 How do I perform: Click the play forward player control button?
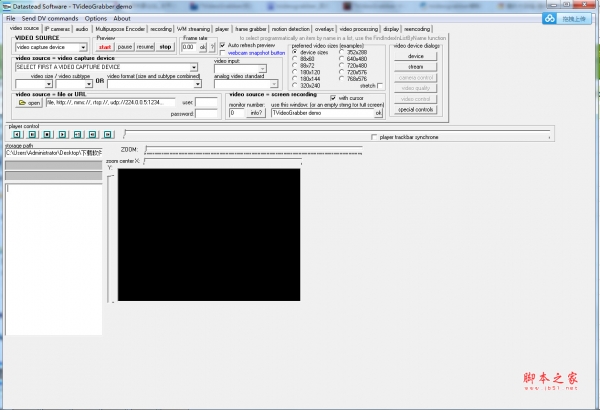click(x=62, y=134)
